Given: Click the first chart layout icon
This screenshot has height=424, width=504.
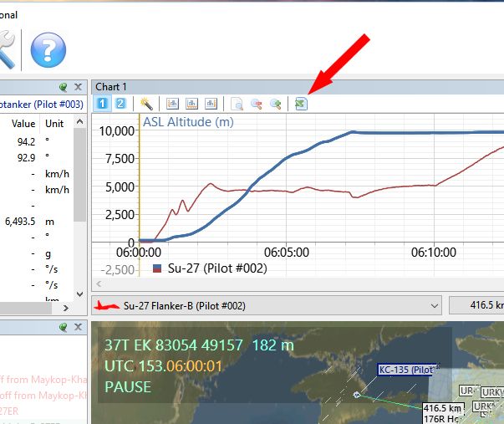Looking at the screenshot, I should point(173,104).
